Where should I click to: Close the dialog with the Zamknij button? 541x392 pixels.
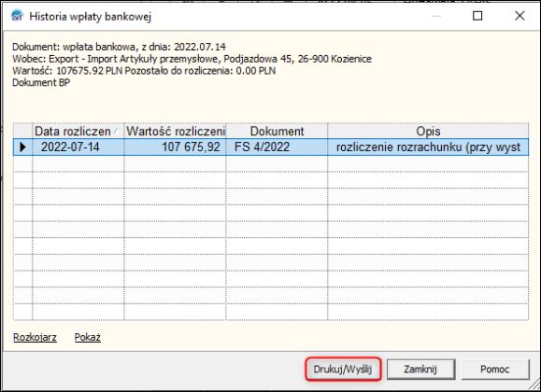420,370
